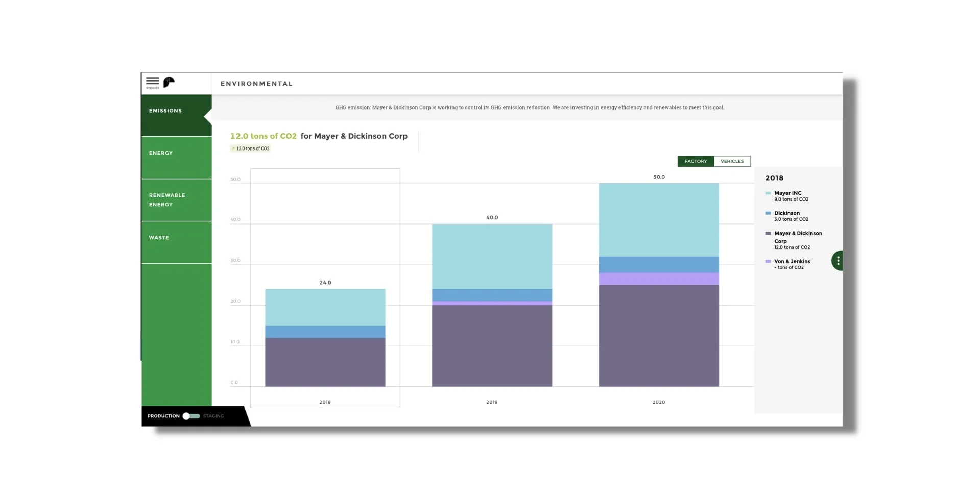Select the 2019 bar's light blue segment

point(492,256)
